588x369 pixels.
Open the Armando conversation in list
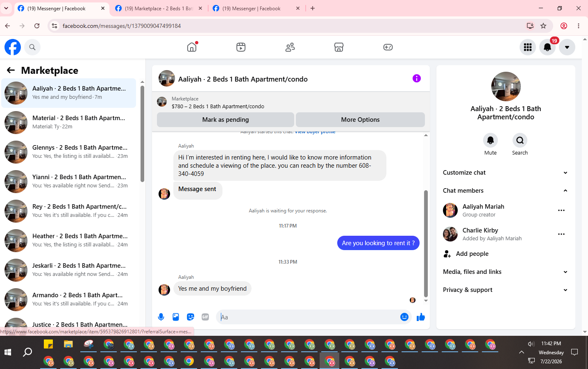[69, 300]
